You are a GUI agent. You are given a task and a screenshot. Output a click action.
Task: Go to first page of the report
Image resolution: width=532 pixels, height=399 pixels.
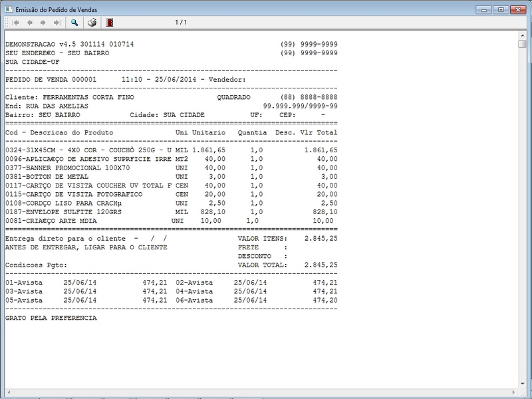click(x=15, y=23)
